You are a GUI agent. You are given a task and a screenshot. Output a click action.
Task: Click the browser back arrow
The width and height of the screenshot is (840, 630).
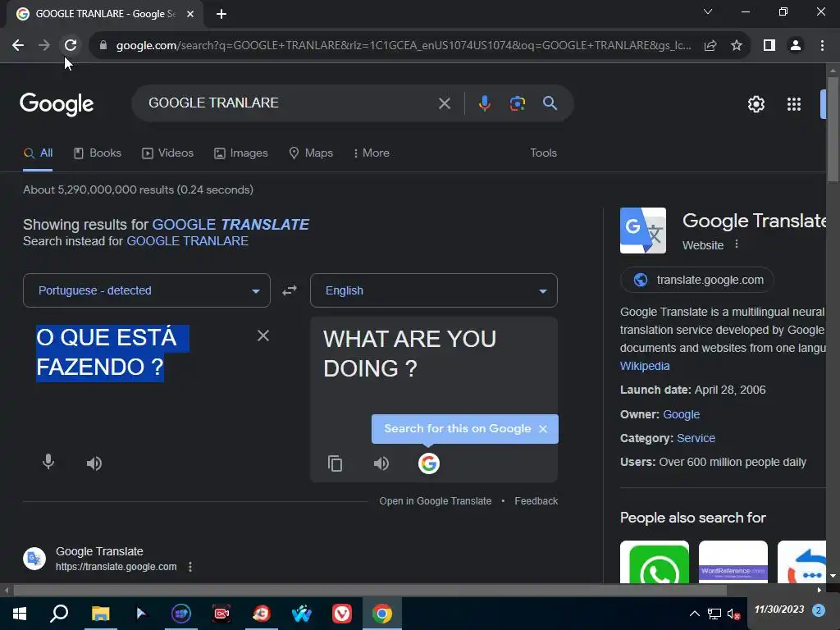[18, 46]
